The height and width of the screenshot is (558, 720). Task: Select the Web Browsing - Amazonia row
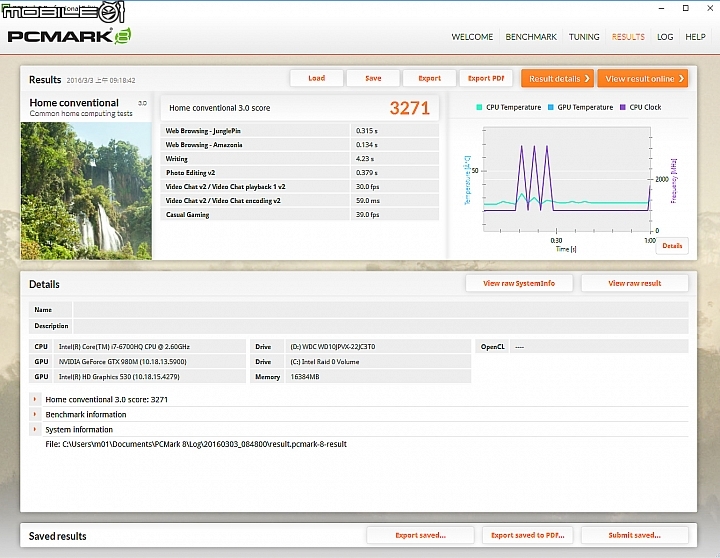(x=299, y=145)
